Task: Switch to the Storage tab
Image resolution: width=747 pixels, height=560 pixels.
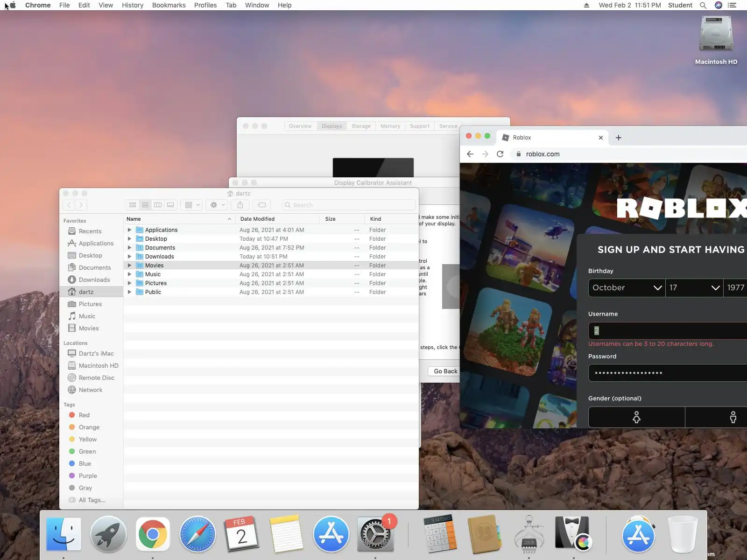Action: pyautogui.click(x=361, y=126)
